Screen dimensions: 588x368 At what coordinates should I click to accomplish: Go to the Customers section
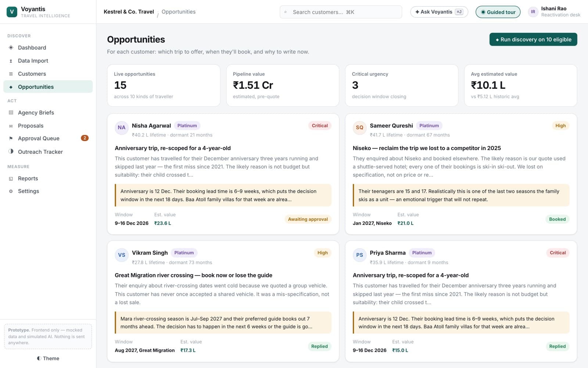[x=48, y=74]
